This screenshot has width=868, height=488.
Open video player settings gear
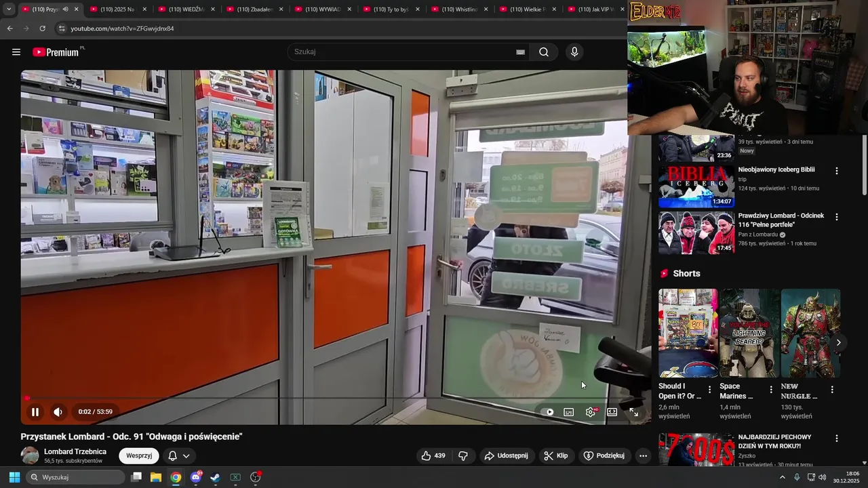(591, 412)
